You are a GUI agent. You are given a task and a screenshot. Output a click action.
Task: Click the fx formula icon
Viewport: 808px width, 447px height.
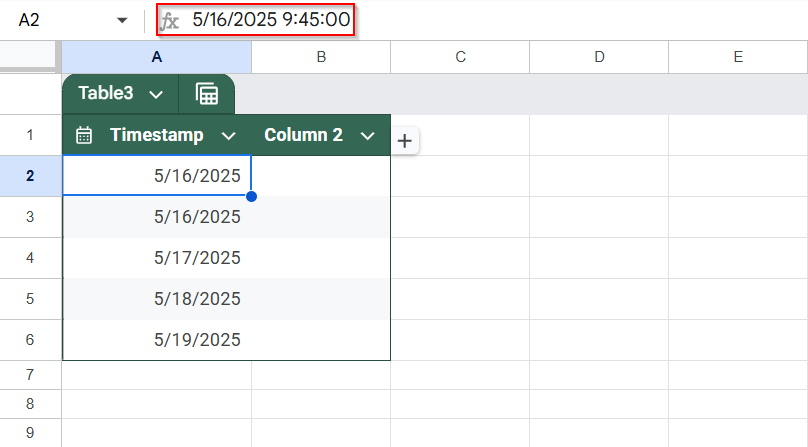point(170,21)
